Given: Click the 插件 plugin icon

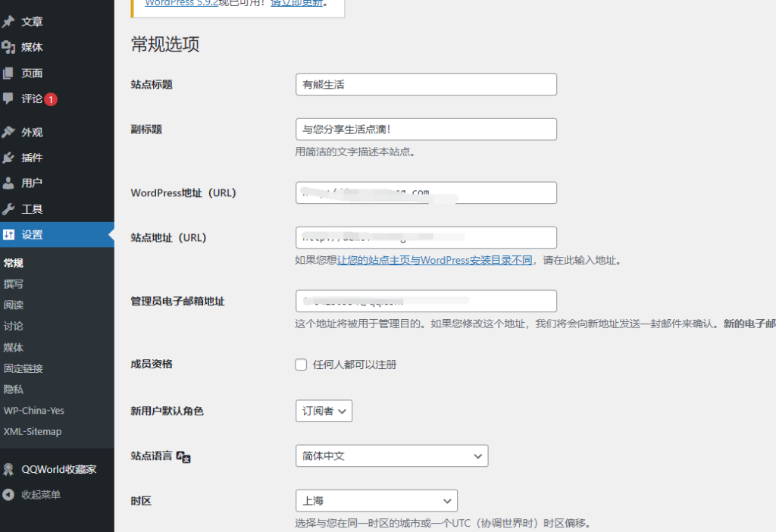Looking at the screenshot, I should 8,158.
